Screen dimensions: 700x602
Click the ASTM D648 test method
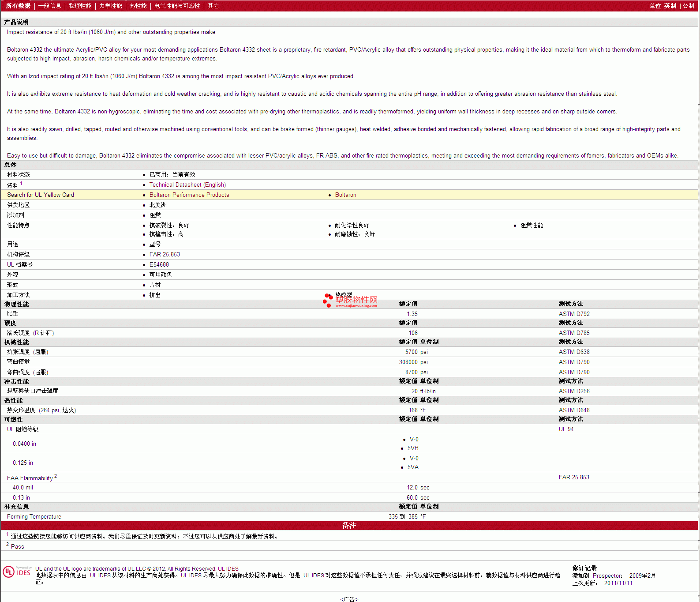point(574,410)
